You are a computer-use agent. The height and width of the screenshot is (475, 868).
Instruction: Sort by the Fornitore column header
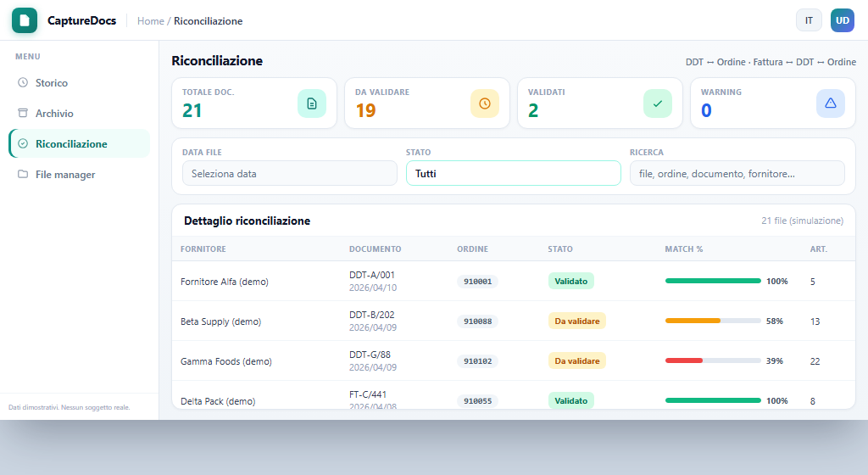pos(203,249)
